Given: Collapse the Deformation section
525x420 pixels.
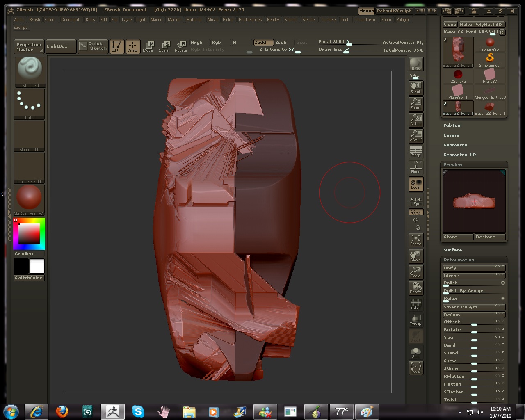Looking at the screenshot, I should click(x=459, y=260).
